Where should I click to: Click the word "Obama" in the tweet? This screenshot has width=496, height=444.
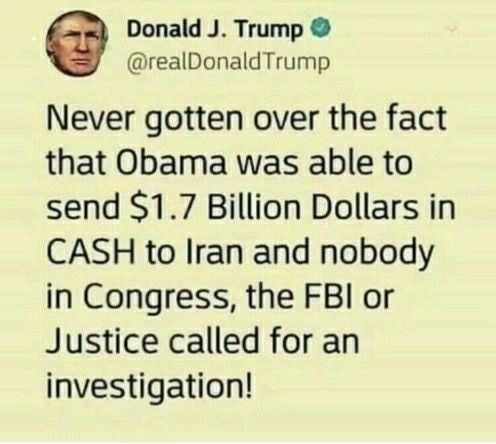tap(169, 163)
